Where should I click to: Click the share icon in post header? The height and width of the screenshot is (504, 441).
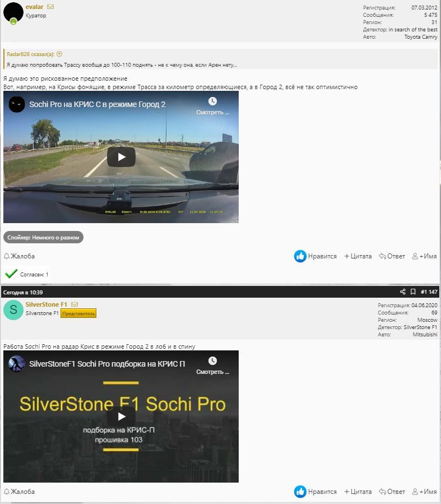tap(402, 292)
